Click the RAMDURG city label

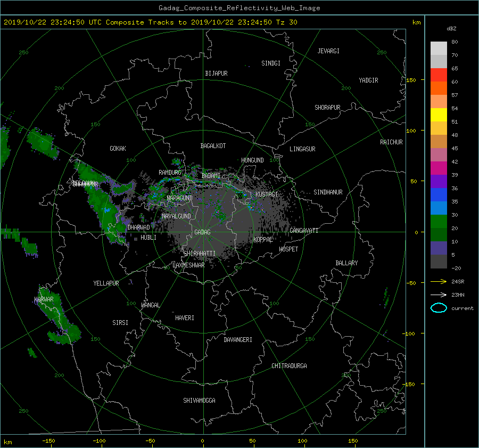click(x=170, y=173)
